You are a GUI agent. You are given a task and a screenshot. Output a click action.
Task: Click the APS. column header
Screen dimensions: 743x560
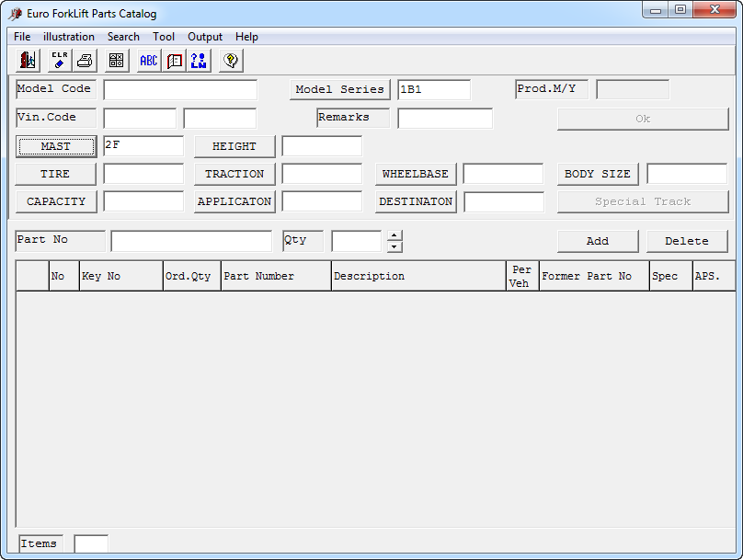coord(714,276)
